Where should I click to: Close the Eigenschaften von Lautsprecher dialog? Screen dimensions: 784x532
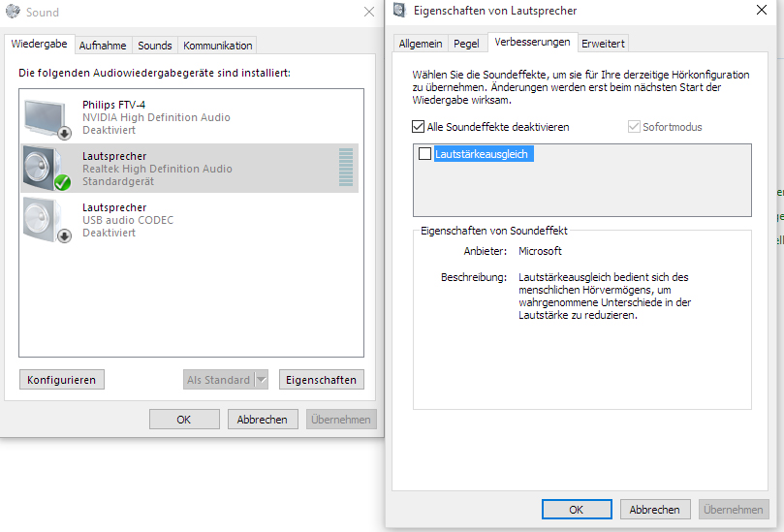click(762, 11)
